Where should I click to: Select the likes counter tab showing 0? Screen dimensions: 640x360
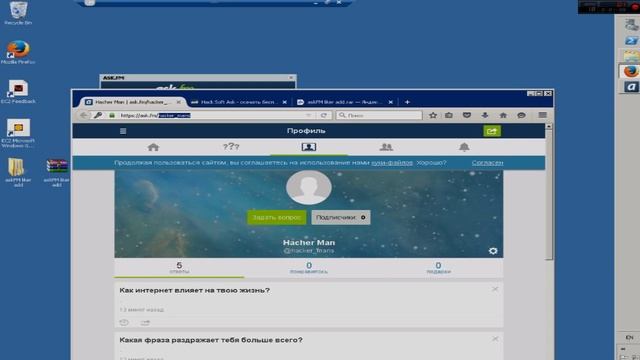(309, 268)
